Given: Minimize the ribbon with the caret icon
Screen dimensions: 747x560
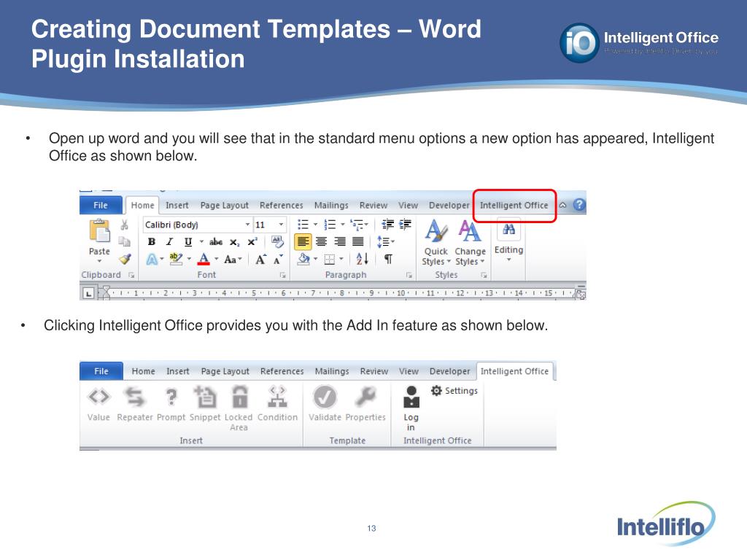Looking at the screenshot, I should 562,205.
